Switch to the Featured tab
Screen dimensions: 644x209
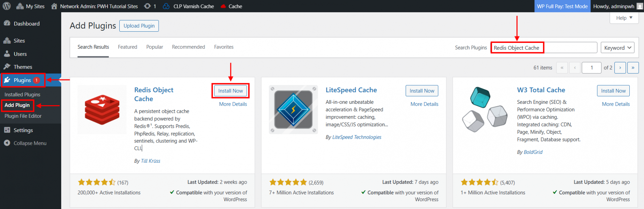(127, 47)
